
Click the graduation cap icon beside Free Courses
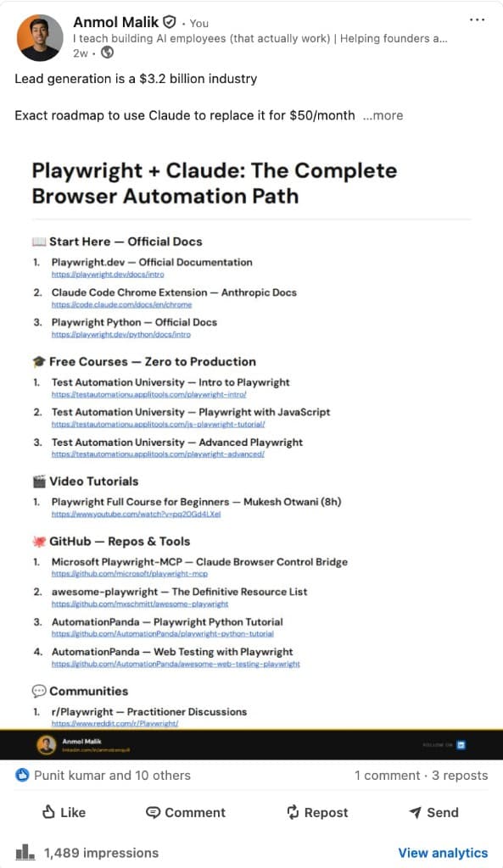coord(39,361)
